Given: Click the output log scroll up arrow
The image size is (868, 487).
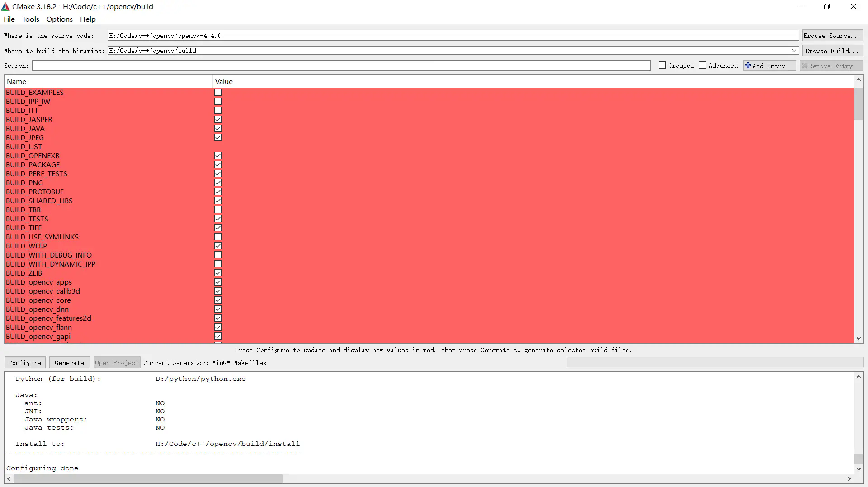Looking at the screenshot, I should pyautogui.click(x=859, y=377).
